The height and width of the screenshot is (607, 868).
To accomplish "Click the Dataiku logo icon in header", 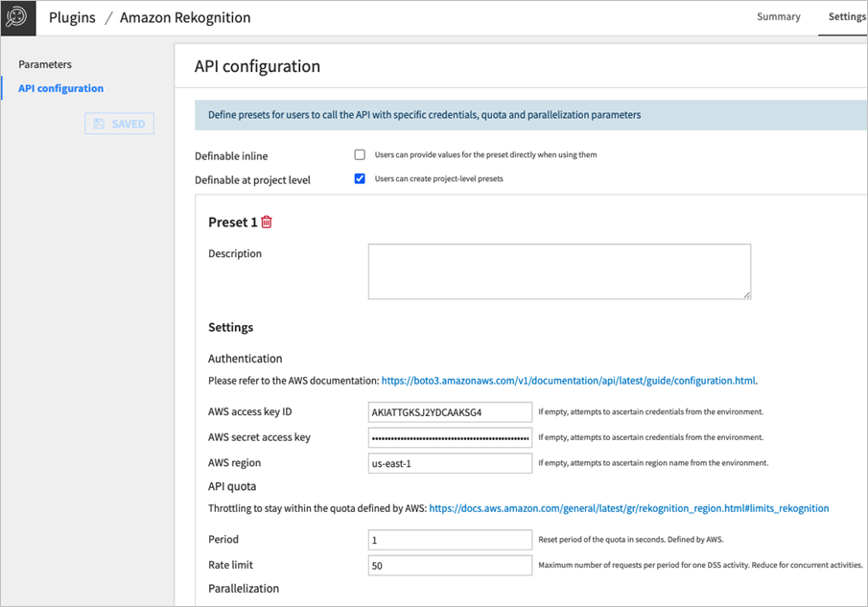I will click(x=17, y=17).
